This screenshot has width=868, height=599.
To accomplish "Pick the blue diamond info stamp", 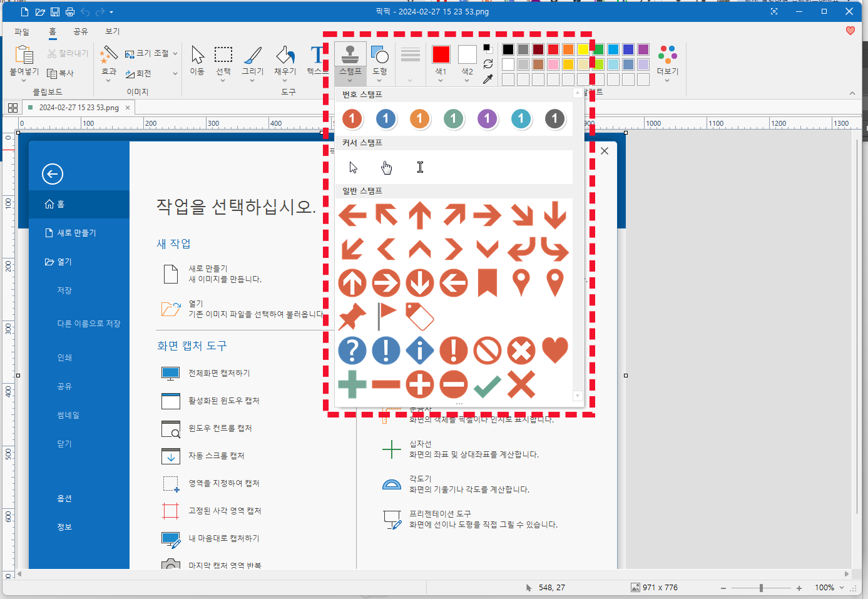I will coord(420,350).
